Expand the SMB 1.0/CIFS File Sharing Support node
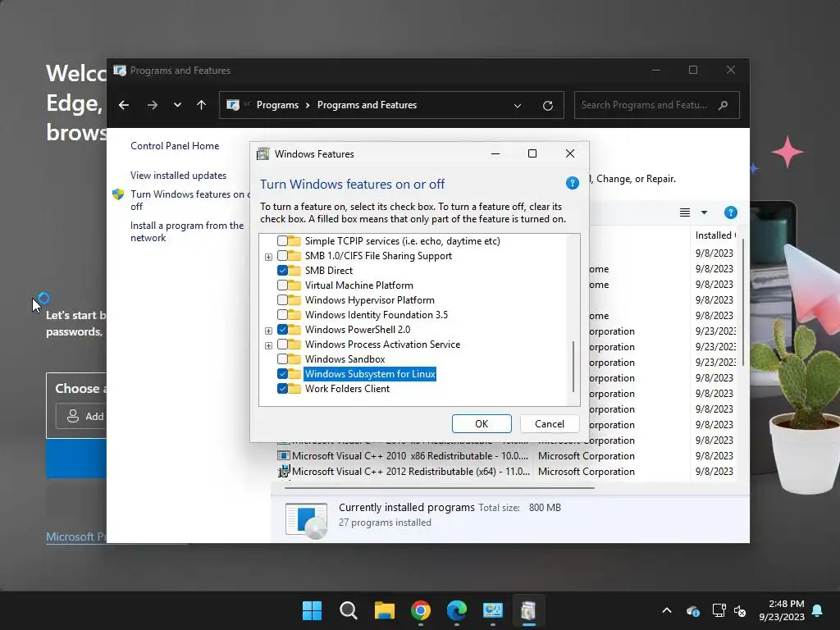The height and width of the screenshot is (630, 840). click(x=268, y=257)
